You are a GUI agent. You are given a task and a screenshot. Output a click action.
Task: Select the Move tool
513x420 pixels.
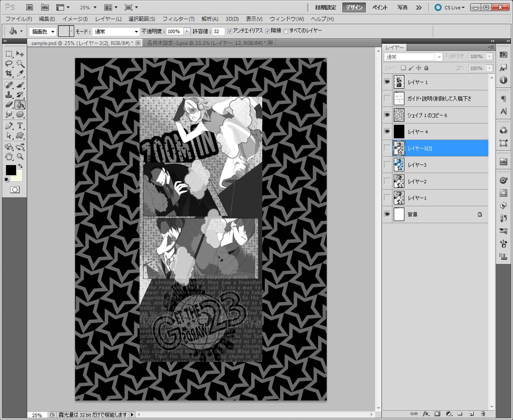click(x=20, y=54)
